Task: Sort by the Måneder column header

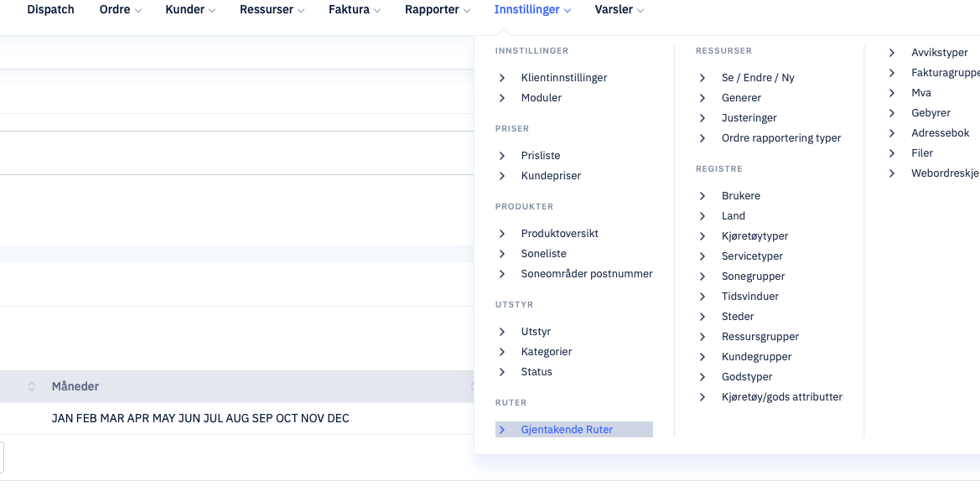Action: 75,387
